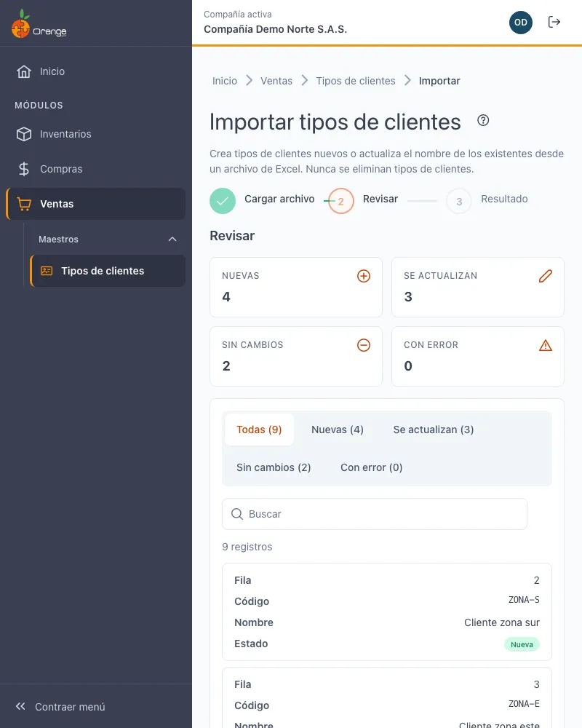582x728 pixels.
Task: Click Nueva status badge for ZONA-S
Action: coord(522,644)
